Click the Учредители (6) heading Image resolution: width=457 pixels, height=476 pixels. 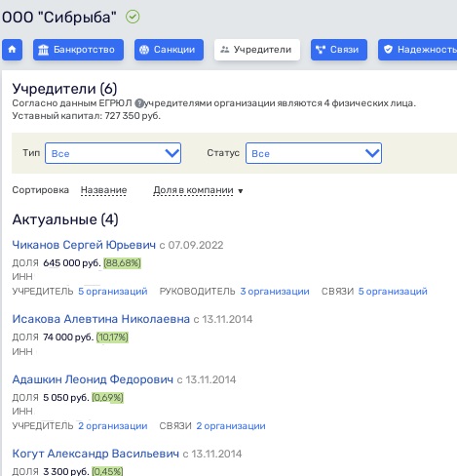click(x=64, y=89)
